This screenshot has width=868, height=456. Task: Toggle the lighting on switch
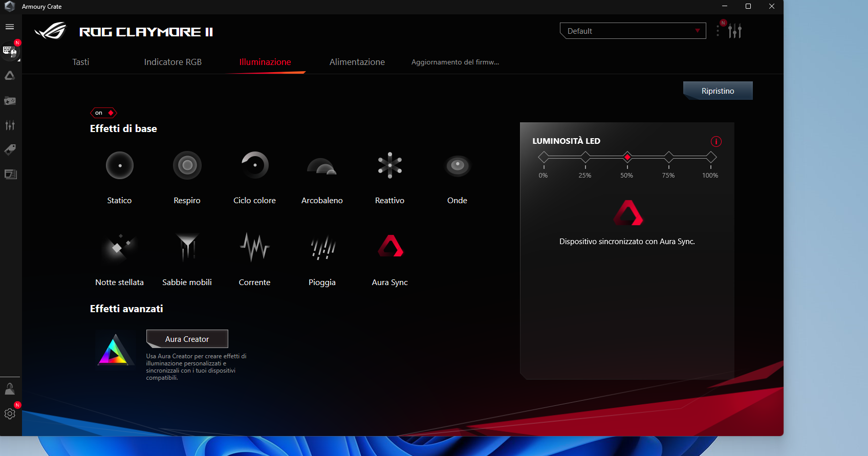pyautogui.click(x=104, y=113)
